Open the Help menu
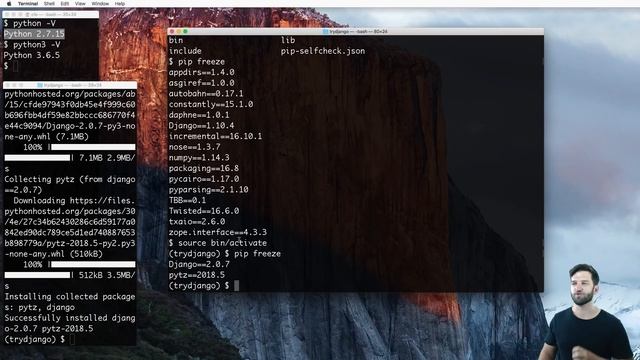The image size is (640, 360). [x=120, y=3]
